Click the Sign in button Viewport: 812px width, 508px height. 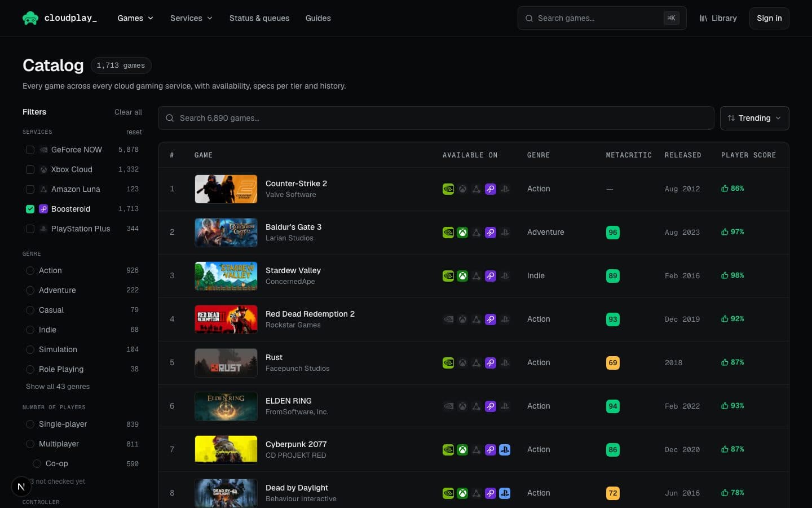[x=769, y=18]
